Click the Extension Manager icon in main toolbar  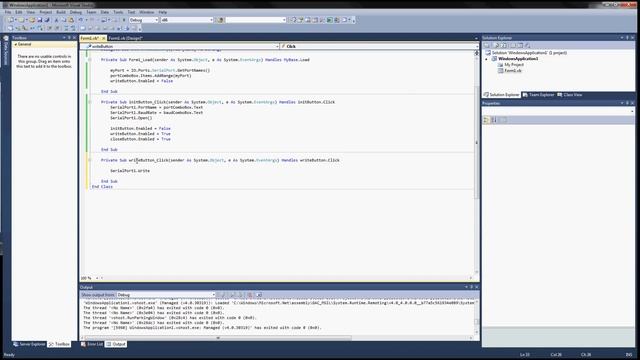pyautogui.click(x=336, y=20)
